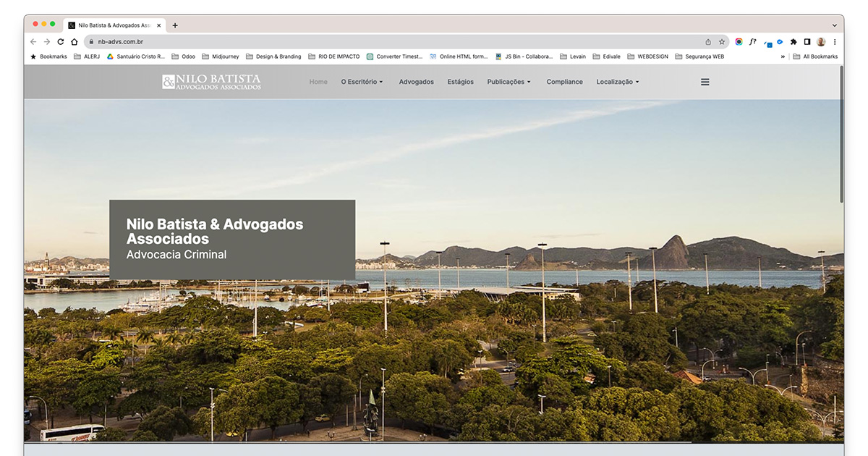
Task: Click the macOS yellow minimize button
Action: tap(43, 24)
